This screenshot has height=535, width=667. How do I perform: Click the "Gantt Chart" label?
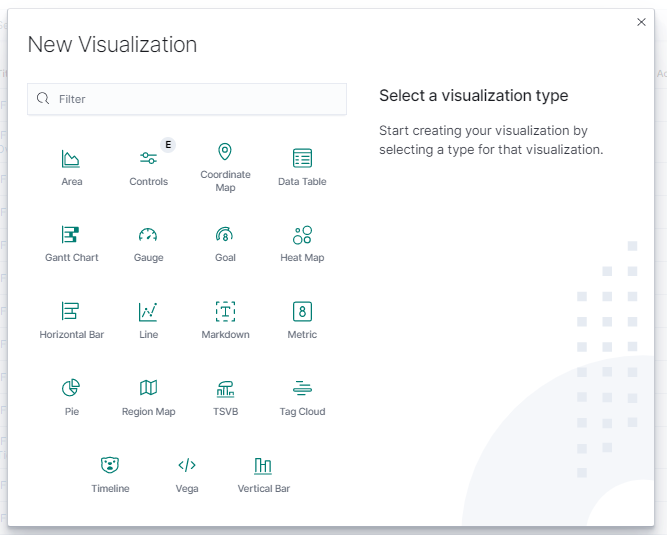click(71, 258)
